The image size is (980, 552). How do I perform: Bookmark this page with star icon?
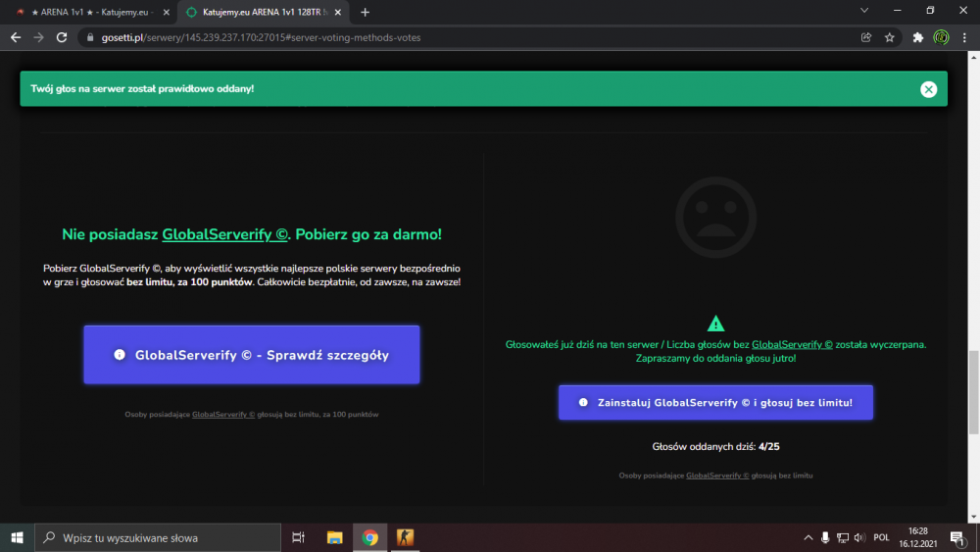point(890,37)
